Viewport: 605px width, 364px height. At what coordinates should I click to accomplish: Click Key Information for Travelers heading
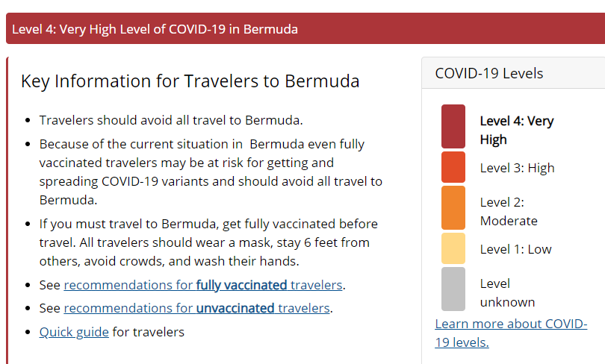pyautogui.click(x=190, y=81)
